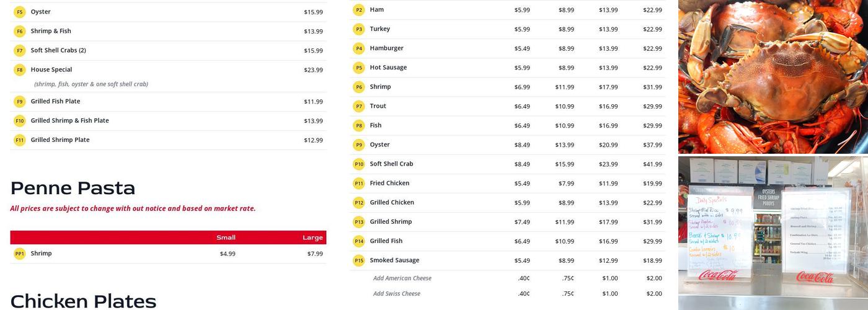The image size is (868, 310).
Task: Click the P6 Shrimp po-boy badge
Action: tap(359, 87)
